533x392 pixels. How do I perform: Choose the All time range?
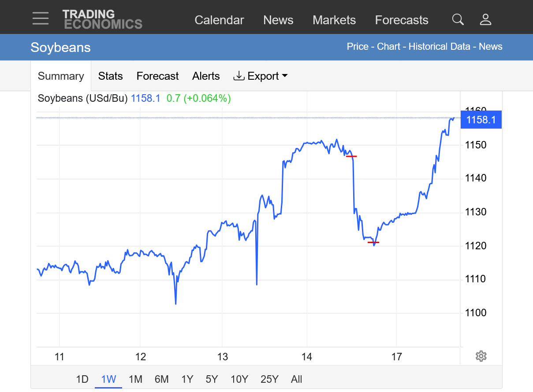297,379
